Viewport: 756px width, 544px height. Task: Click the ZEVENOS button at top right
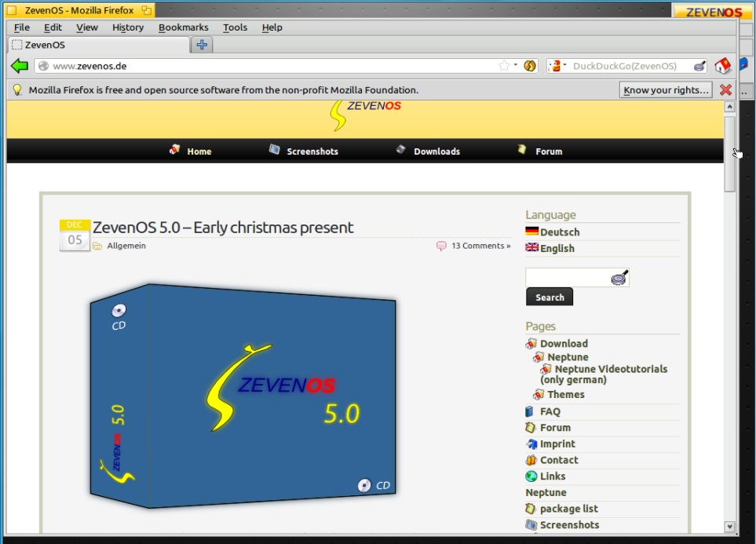click(x=713, y=11)
